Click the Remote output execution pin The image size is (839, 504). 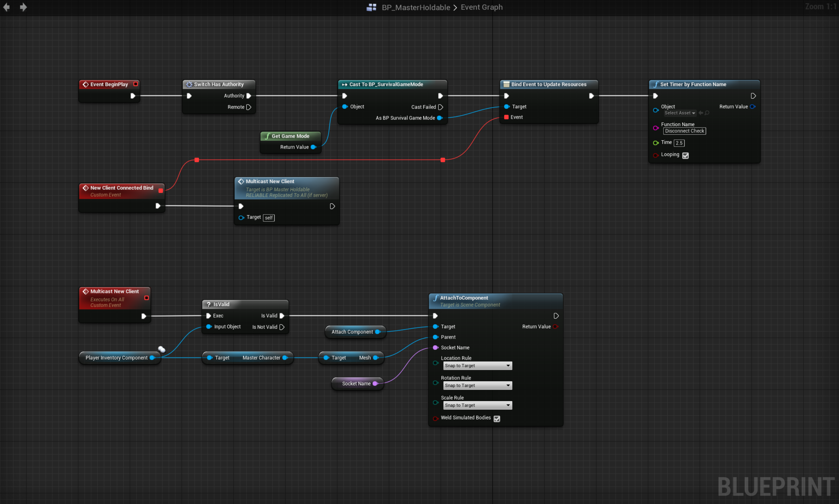(249, 107)
